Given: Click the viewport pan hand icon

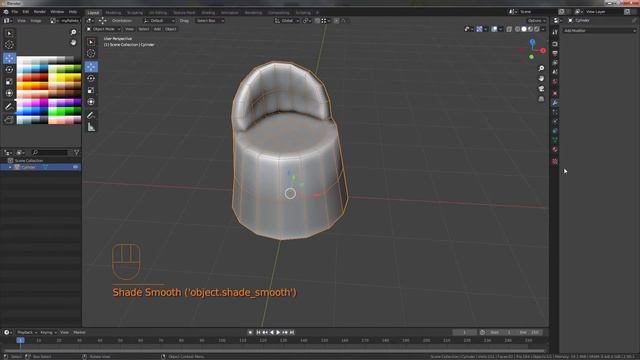Looking at the screenshot, I should 541,78.
